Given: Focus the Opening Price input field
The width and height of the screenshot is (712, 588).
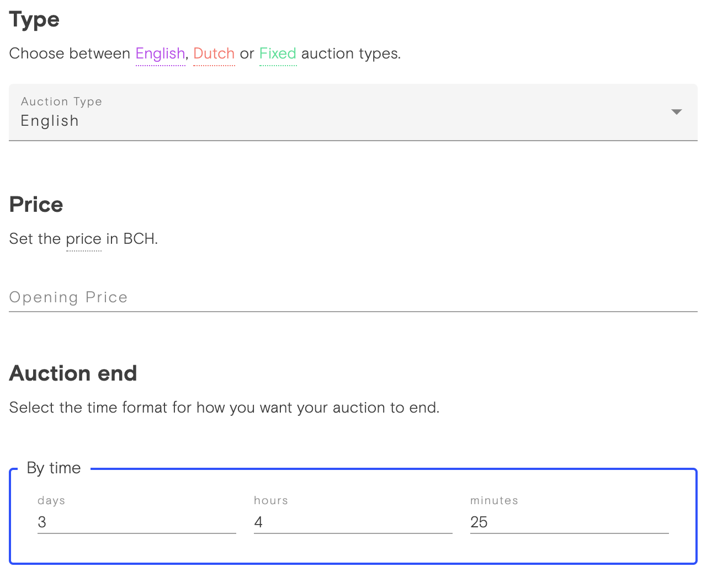Looking at the screenshot, I should pos(353,297).
